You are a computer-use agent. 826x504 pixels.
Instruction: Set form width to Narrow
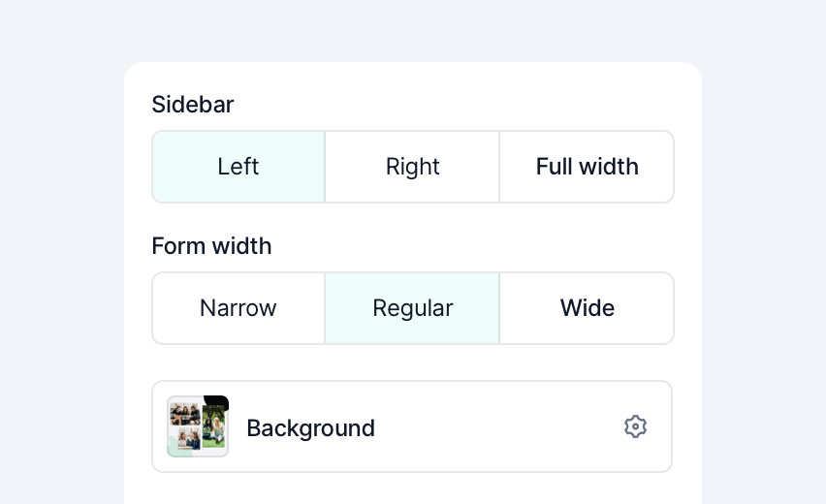pyautogui.click(x=238, y=308)
